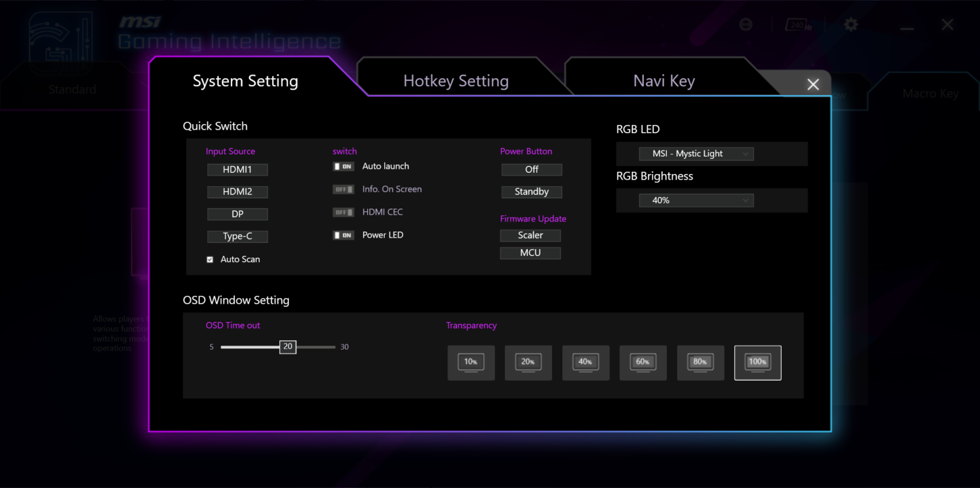Uncheck the Auto Scan checkbox

point(210,259)
